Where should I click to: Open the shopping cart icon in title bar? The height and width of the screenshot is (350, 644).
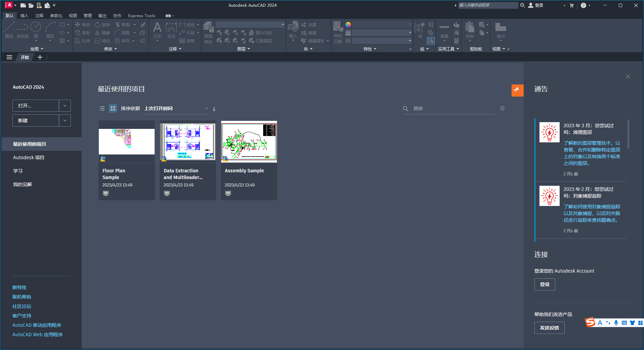pyautogui.click(x=572, y=5)
